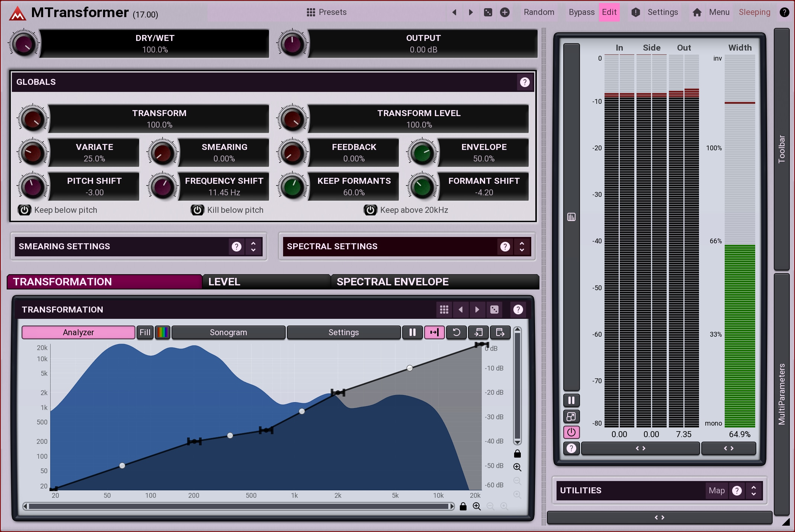This screenshot has width=795, height=532.
Task: Click the random dice icon in top bar
Action: (x=488, y=12)
